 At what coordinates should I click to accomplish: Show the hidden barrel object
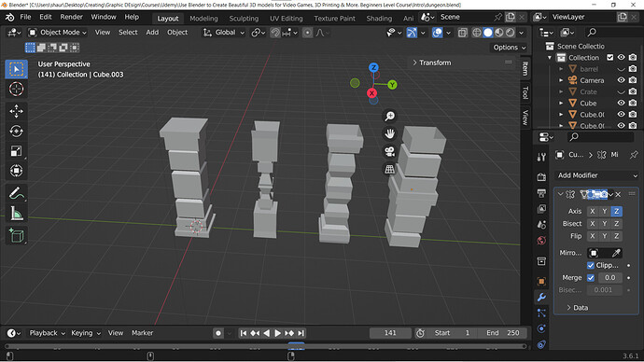point(621,69)
